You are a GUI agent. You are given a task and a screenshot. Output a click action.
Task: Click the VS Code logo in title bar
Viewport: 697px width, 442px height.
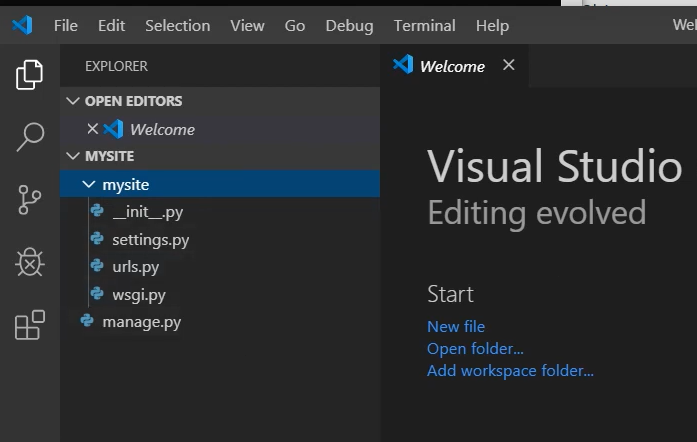tap(22, 25)
